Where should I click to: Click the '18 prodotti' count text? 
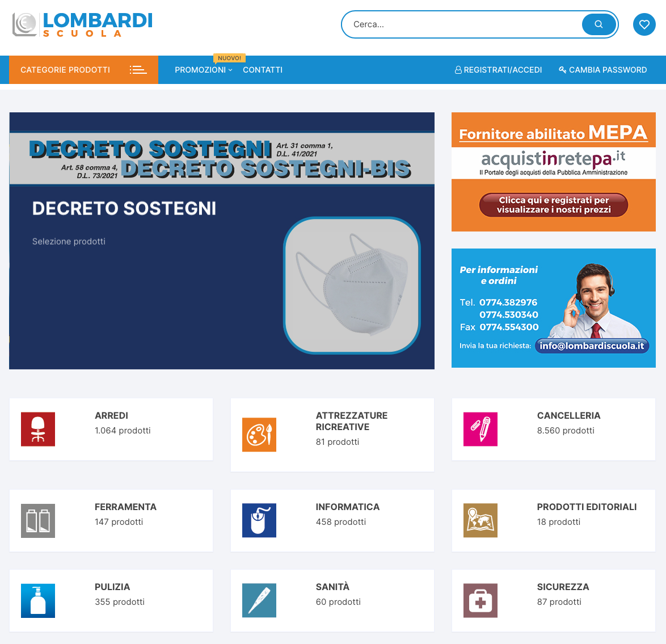coord(559,521)
